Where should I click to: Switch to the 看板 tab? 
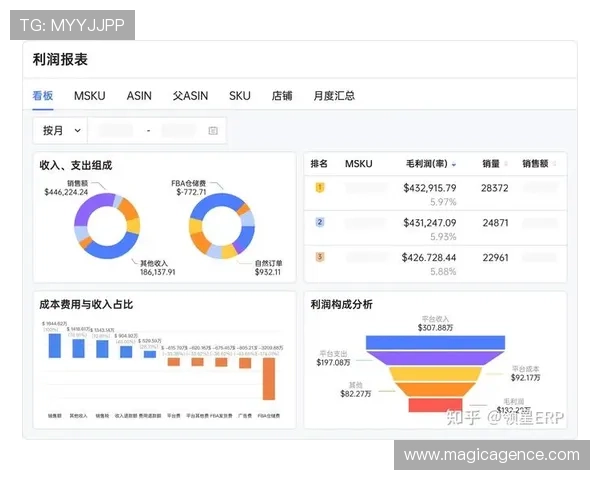coord(42,95)
